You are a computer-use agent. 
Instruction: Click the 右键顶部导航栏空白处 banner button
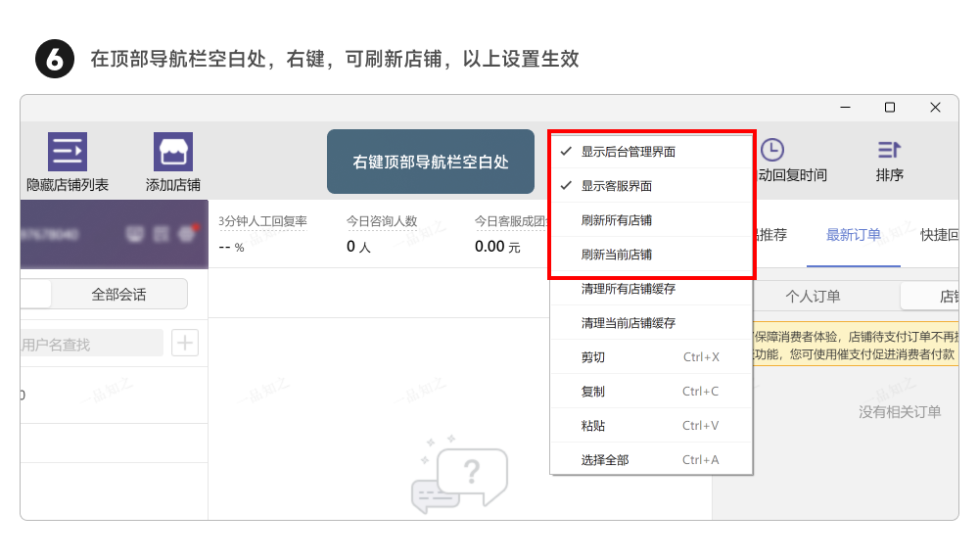431,163
